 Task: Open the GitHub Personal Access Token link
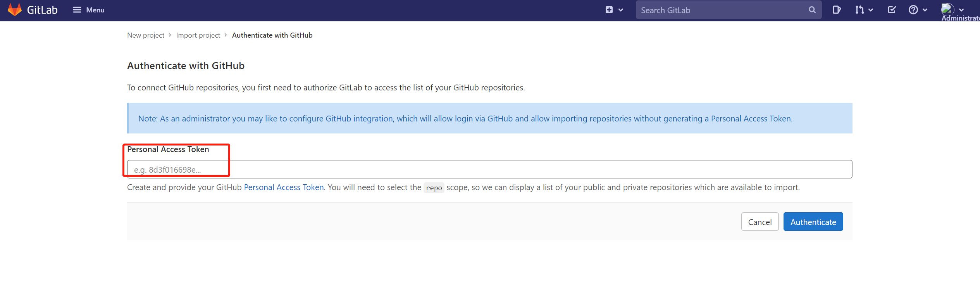pos(284,187)
